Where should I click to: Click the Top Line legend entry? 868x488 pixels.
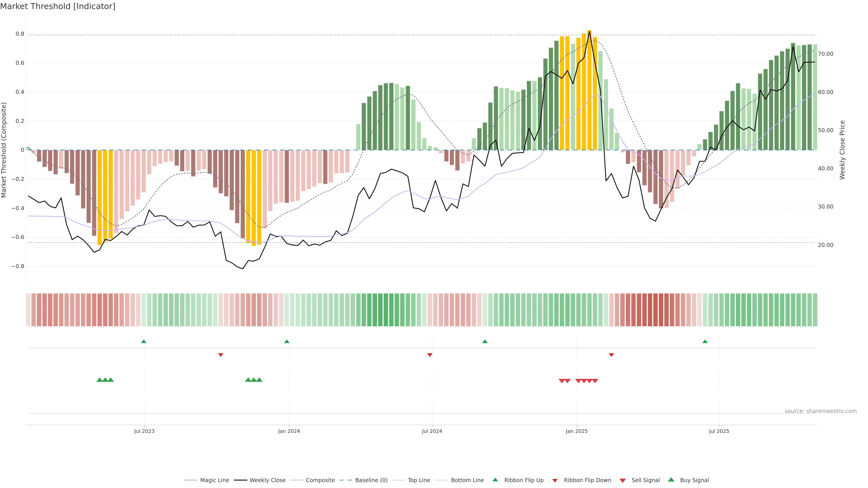[419, 480]
